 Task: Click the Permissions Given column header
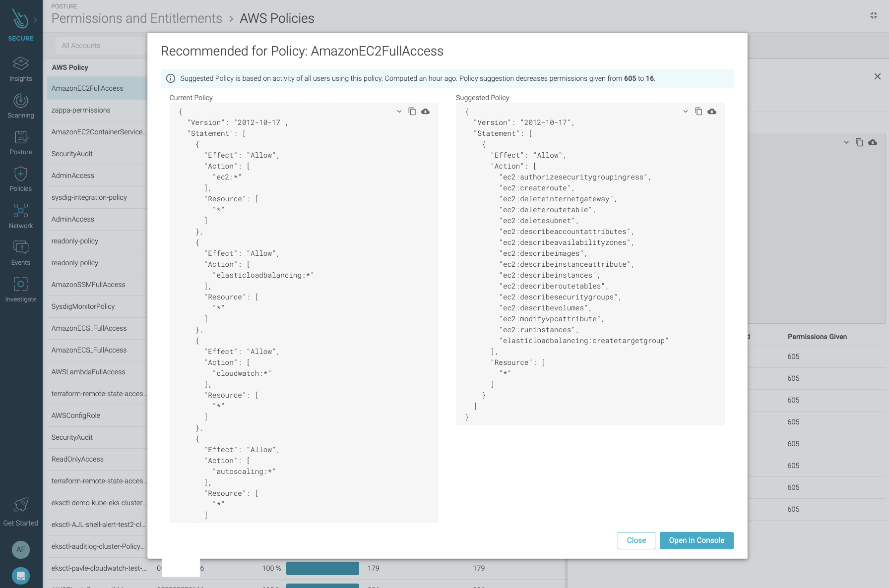point(817,337)
